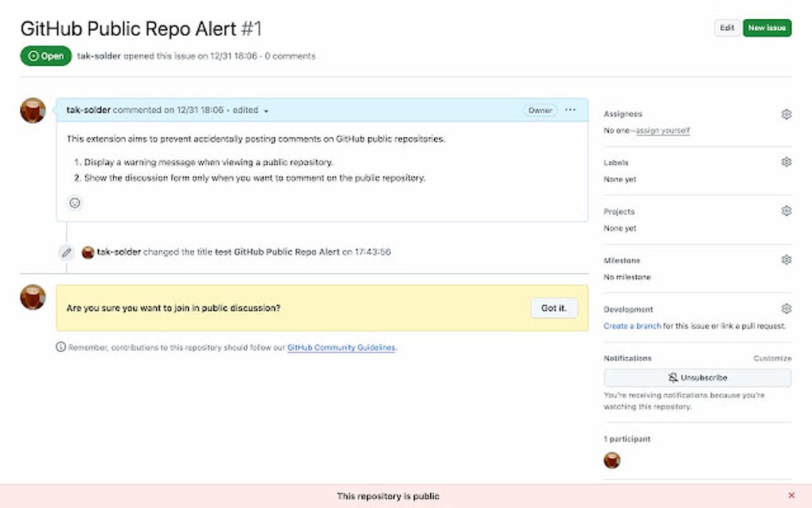Open the comment options kebab menu
This screenshot has width=812, height=508.
pos(570,110)
